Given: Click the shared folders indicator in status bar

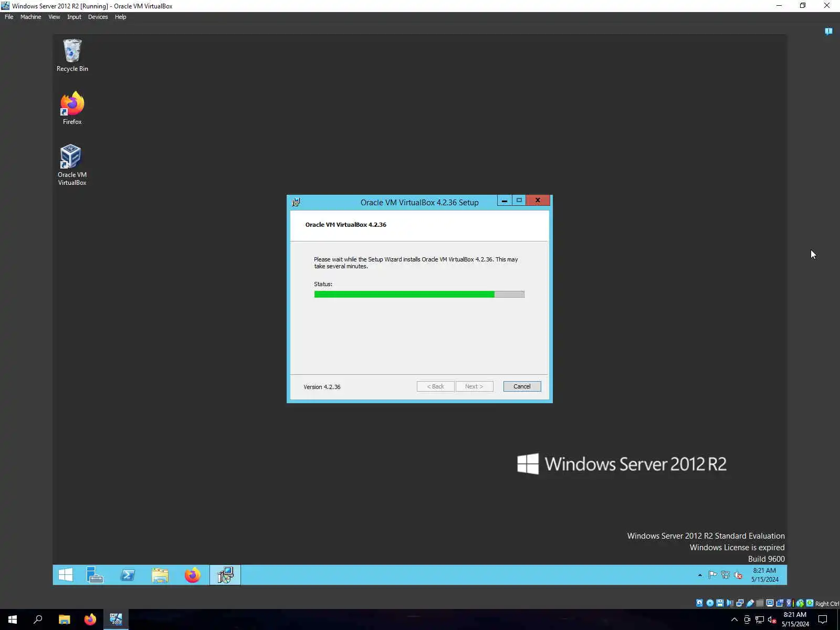Looking at the screenshot, I should tap(760, 603).
